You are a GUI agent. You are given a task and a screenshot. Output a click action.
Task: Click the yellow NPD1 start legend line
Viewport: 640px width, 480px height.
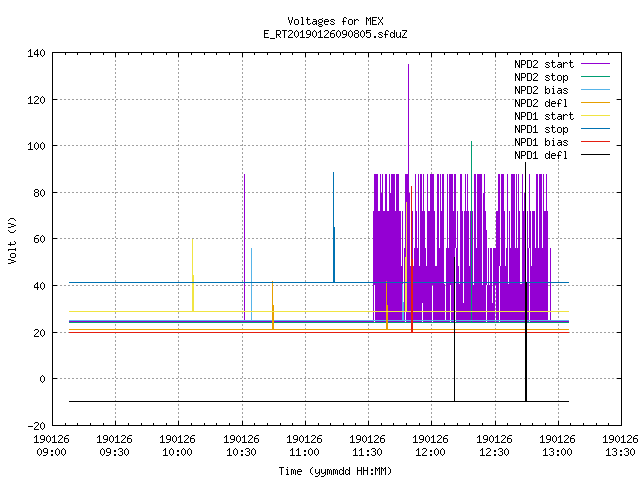coord(596,116)
